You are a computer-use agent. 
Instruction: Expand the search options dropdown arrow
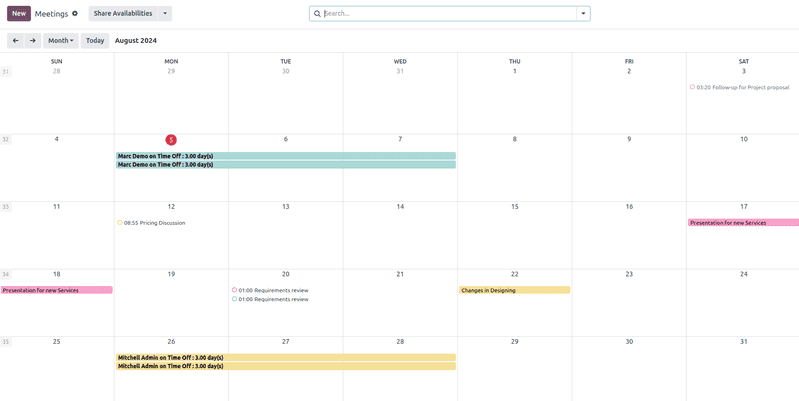(x=583, y=14)
